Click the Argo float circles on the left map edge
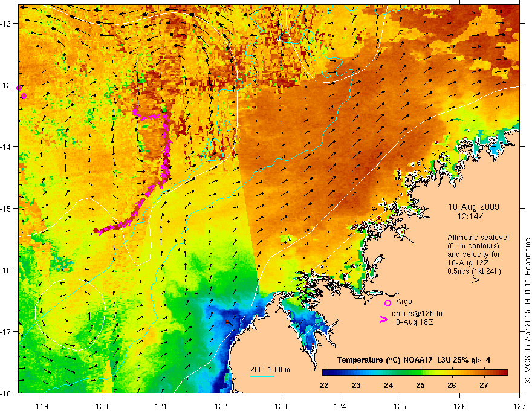The width and height of the screenshot is (532, 411). (21, 92)
